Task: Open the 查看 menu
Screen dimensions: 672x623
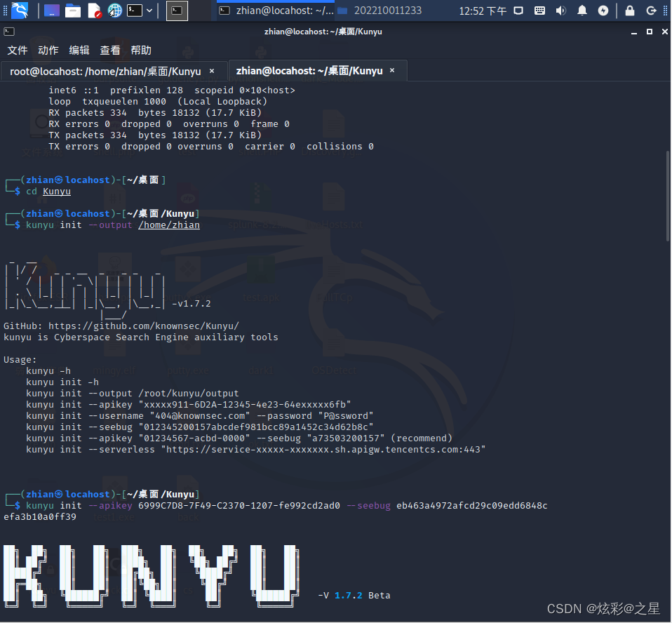Action: pyautogui.click(x=110, y=51)
